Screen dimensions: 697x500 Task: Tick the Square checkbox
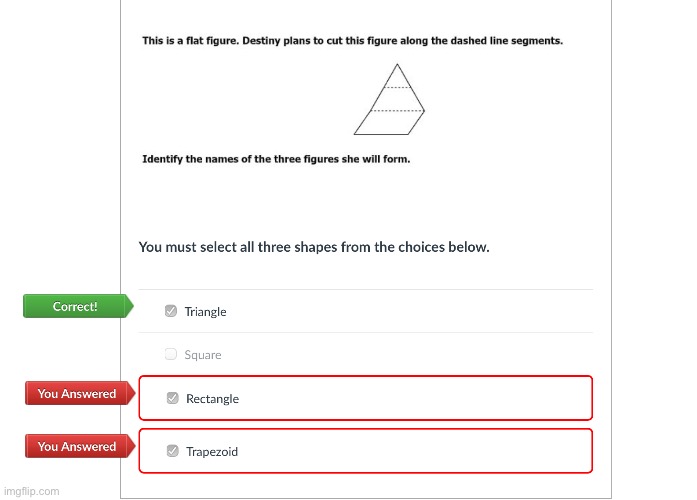pos(171,354)
